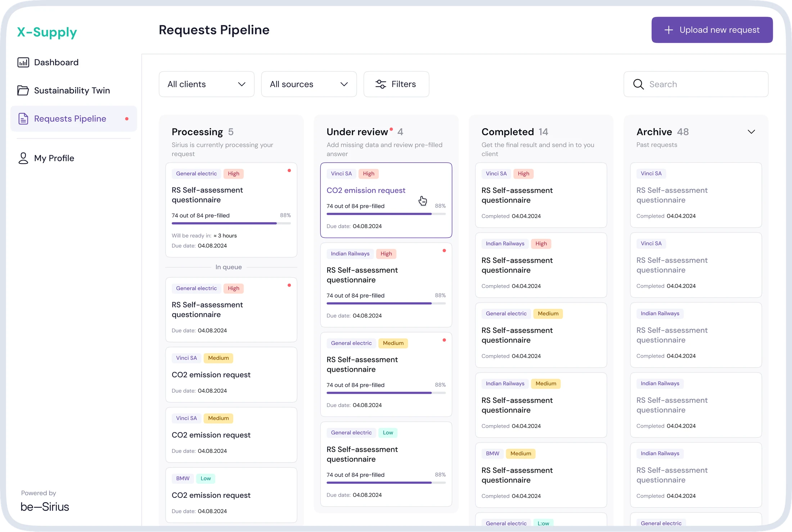Click red dot on Indian Railways review card
The image size is (792, 532).
[444, 251]
